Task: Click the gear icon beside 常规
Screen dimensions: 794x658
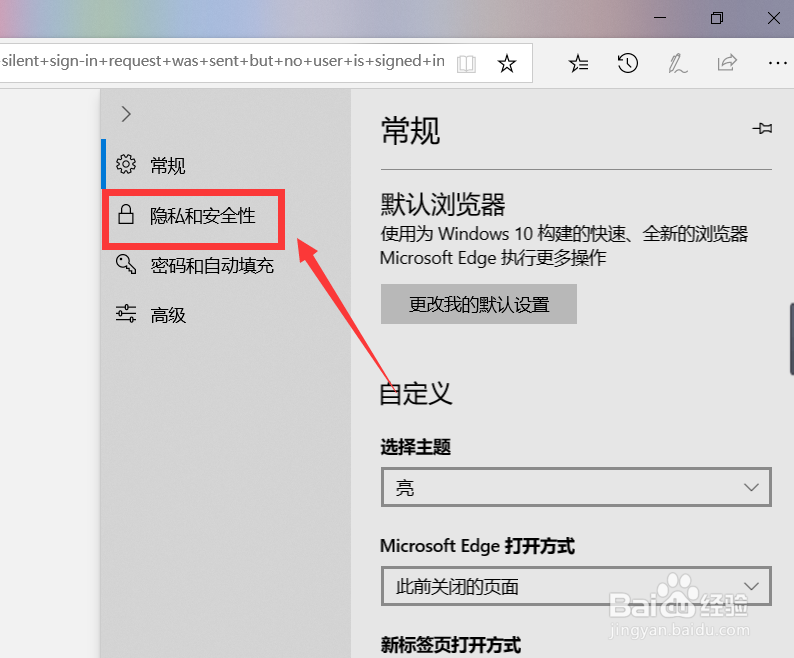Action: 126,164
